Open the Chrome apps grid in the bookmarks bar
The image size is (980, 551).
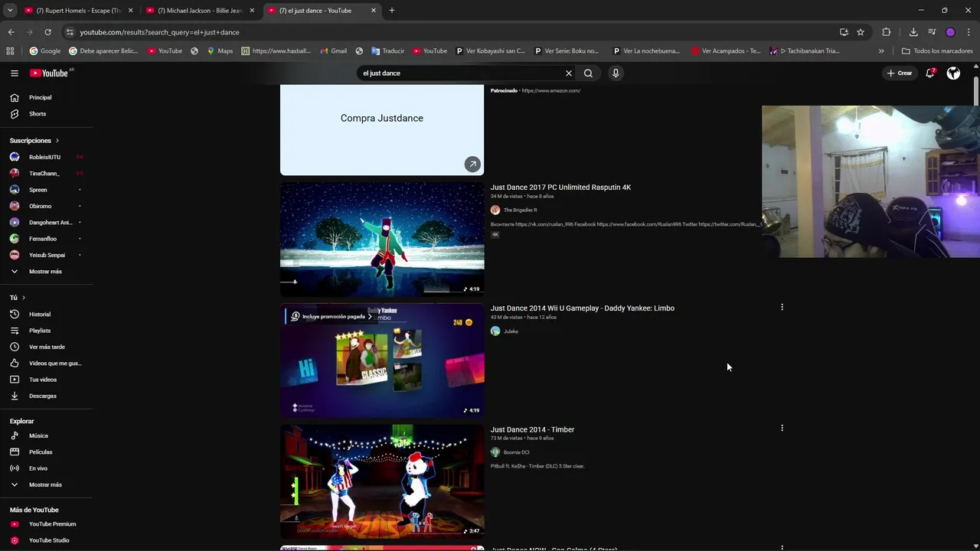[10, 51]
